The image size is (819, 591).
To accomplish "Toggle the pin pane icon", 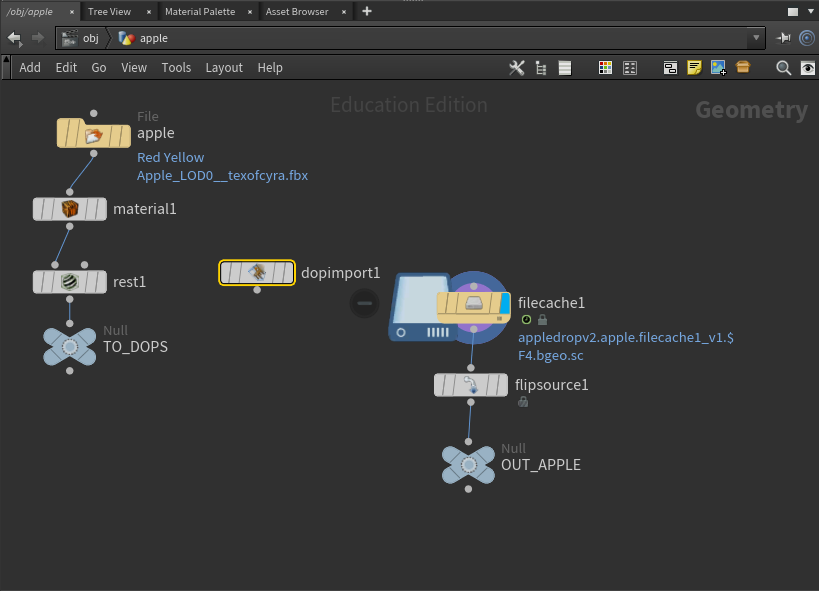I will [783, 38].
